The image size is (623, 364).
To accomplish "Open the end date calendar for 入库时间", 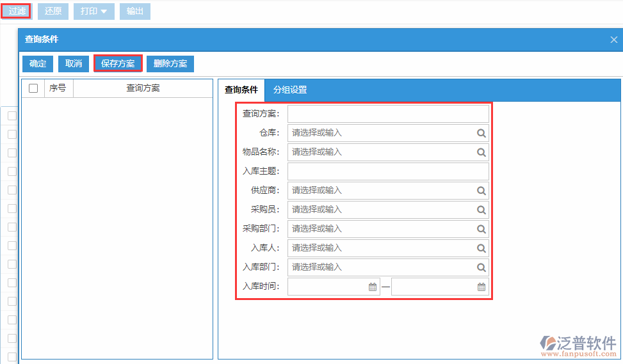I will [x=481, y=287].
